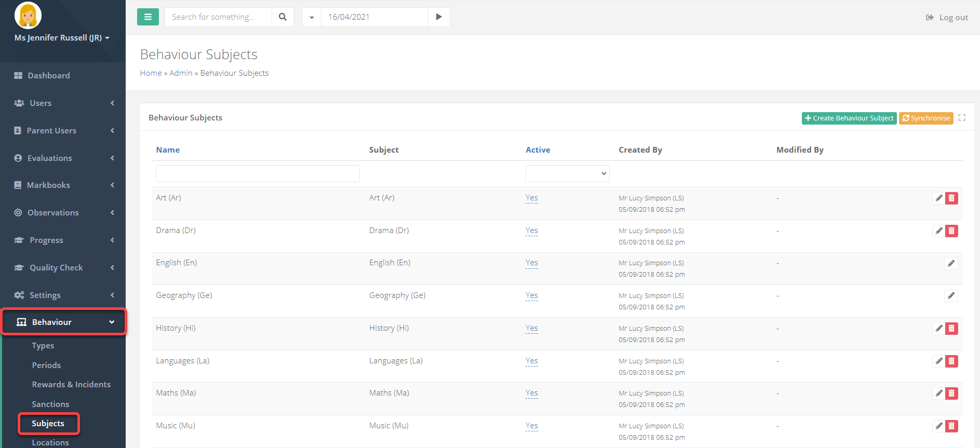Delete the Languages (La) subject
Screen dimensions: 980x448
(951, 361)
